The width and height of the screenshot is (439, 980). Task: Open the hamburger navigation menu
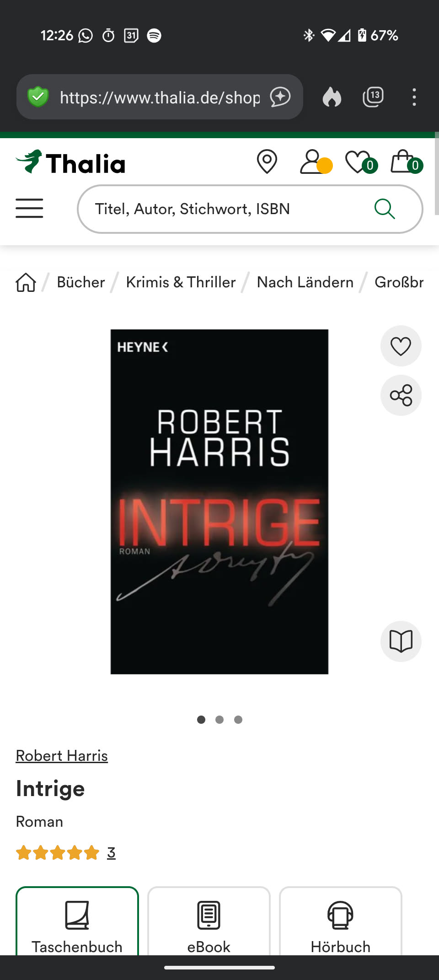(29, 209)
